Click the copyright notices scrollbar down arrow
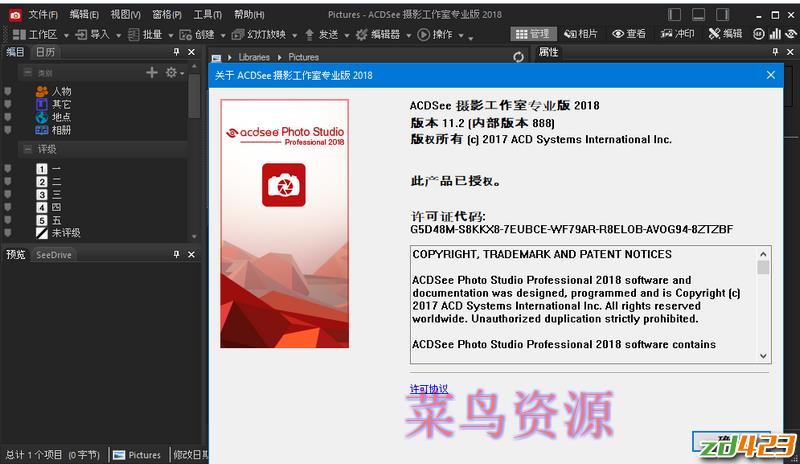Image resolution: width=800 pixels, height=464 pixels. pos(763,356)
